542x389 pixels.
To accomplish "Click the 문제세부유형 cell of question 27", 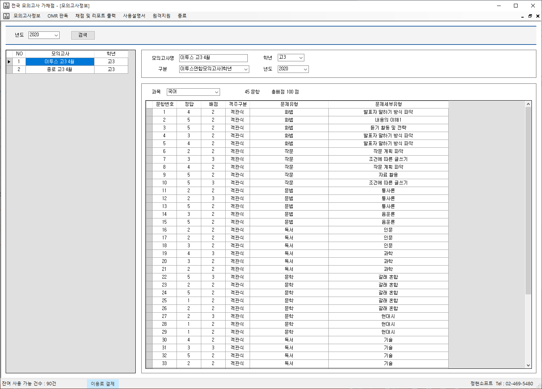I will (x=388, y=316).
